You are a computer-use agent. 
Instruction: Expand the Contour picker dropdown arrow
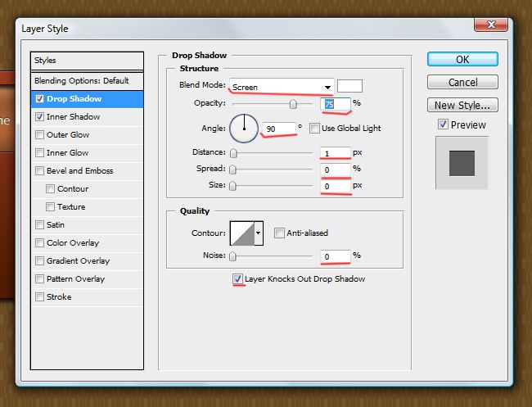coord(259,233)
